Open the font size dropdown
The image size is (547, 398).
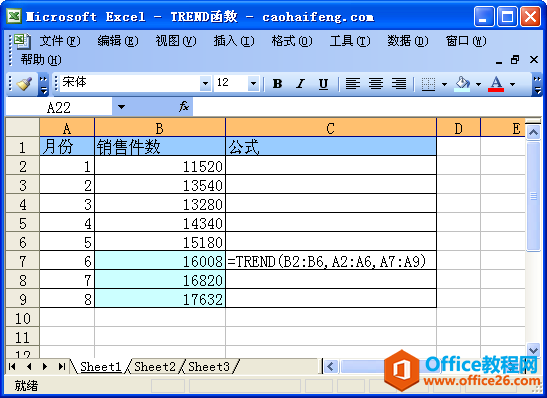[x=254, y=84]
